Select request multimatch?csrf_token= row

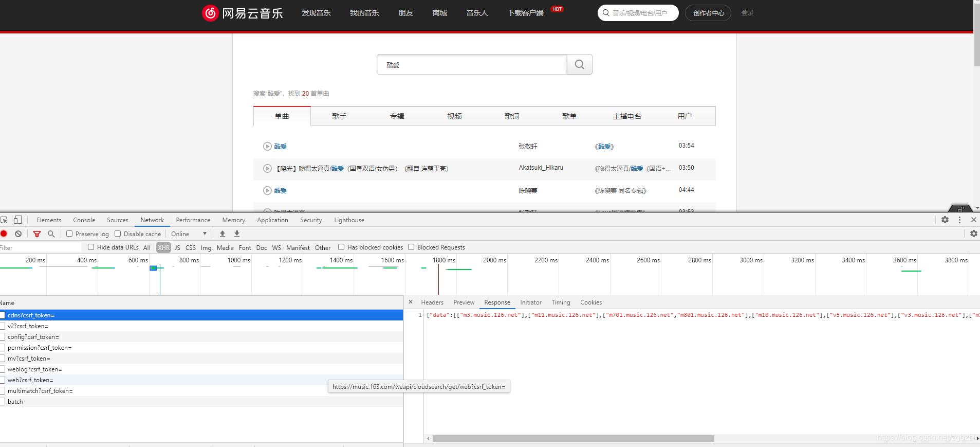tap(201, 390)
